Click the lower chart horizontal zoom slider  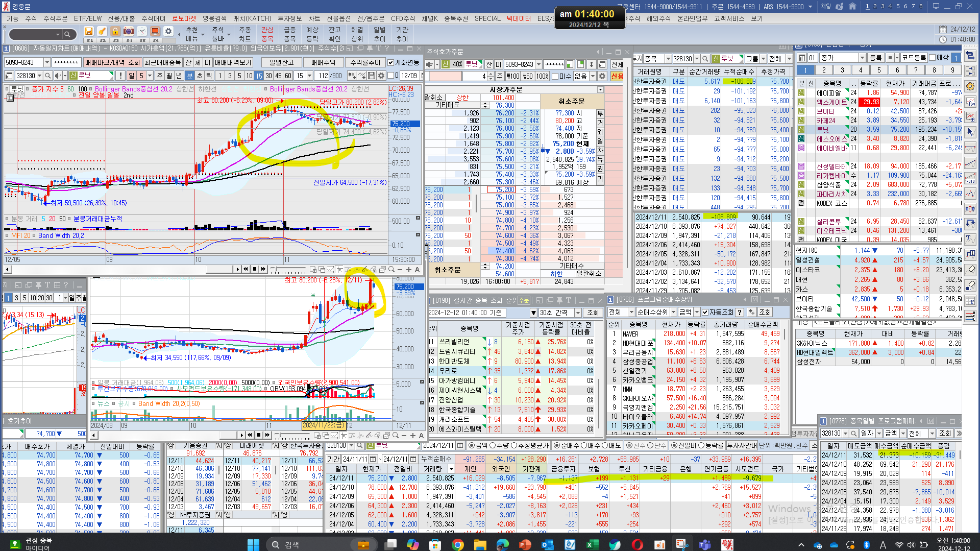[293, 435]
